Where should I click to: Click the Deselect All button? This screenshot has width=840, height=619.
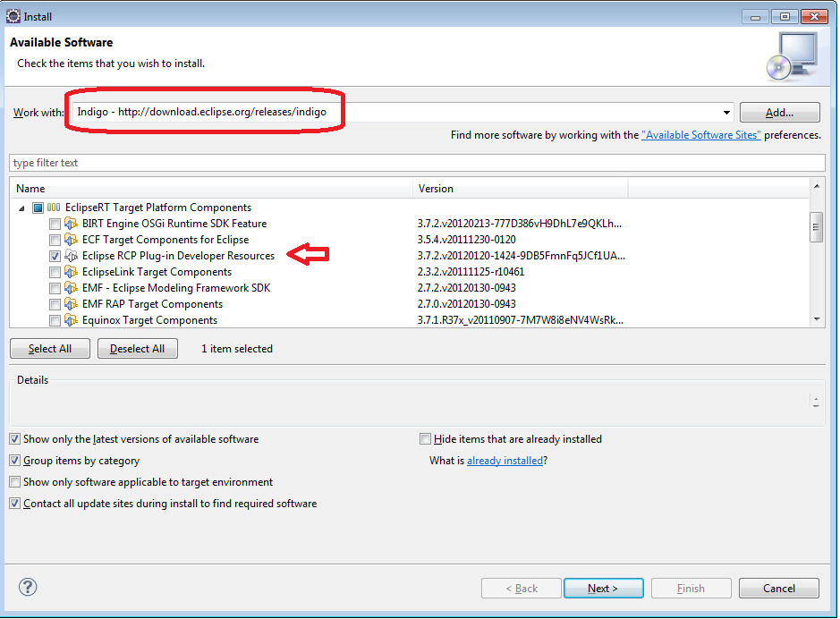coord(137,349)
